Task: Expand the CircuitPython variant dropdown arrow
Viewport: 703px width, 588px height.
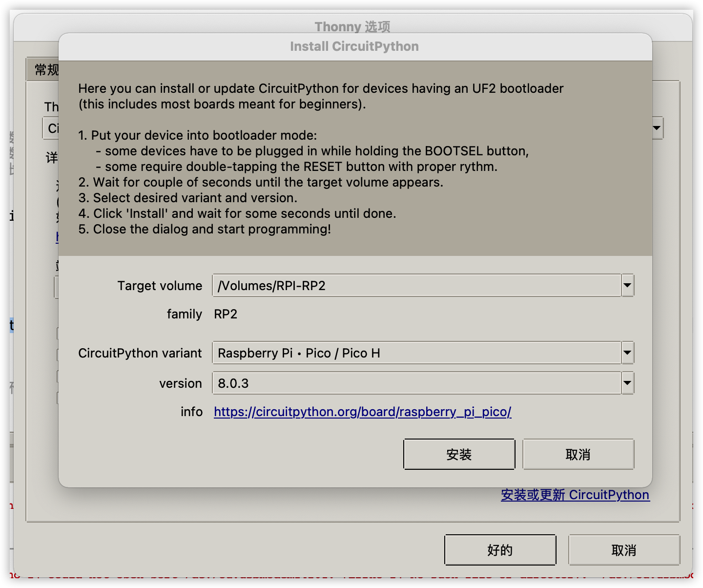Action: (x=627, y=353)
